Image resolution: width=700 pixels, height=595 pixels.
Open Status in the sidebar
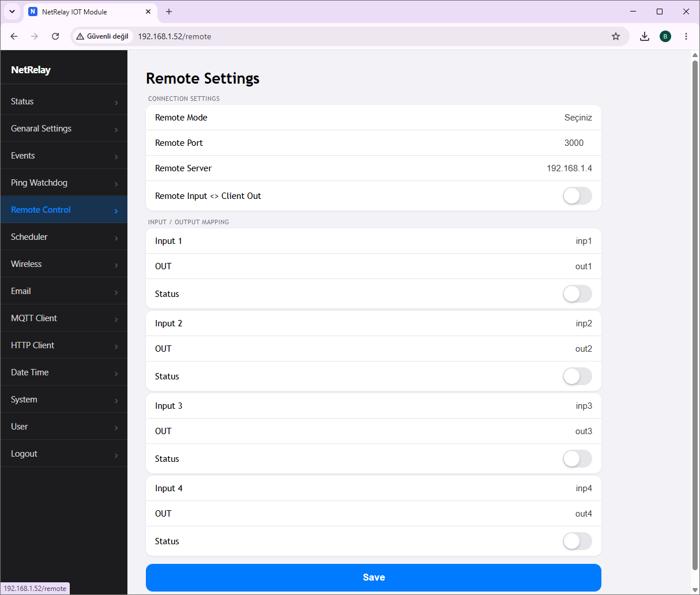(x=64, y=101)
